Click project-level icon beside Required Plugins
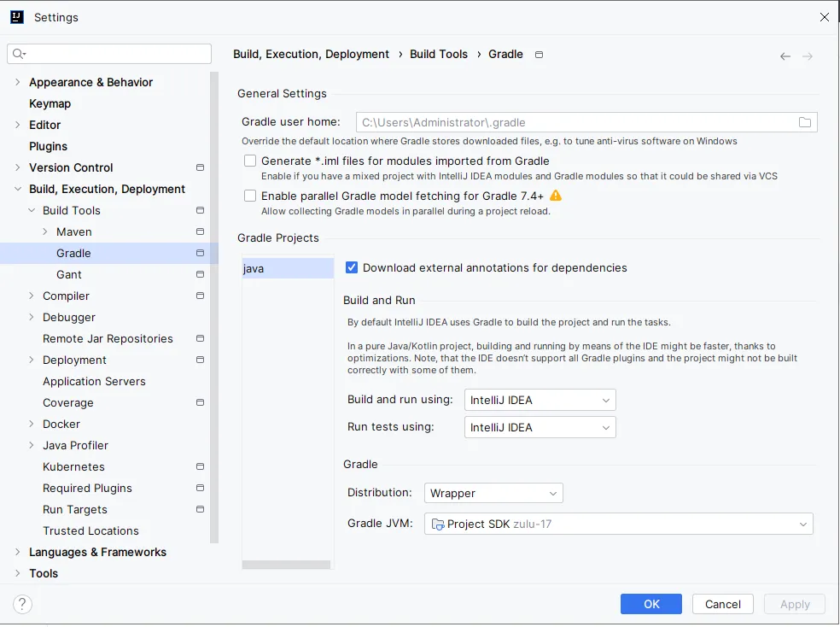 click(x=201, y=489)
